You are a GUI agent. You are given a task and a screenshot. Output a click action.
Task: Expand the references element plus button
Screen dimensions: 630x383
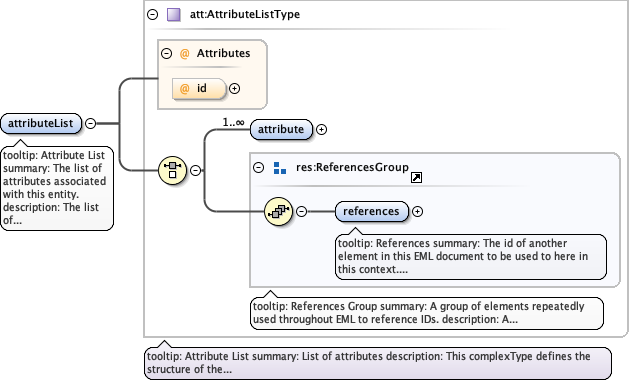pyautogui.click(x=417, y=211)
